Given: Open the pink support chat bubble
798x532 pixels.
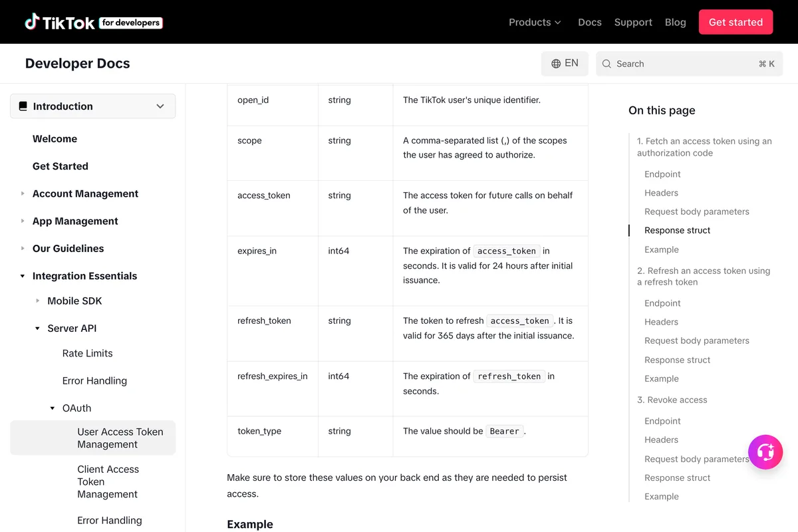Looking at the screenshot, I should click(x=765, y=452).
